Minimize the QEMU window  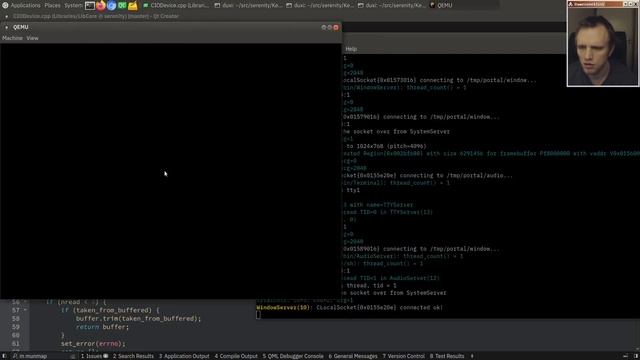pos(324,27)
